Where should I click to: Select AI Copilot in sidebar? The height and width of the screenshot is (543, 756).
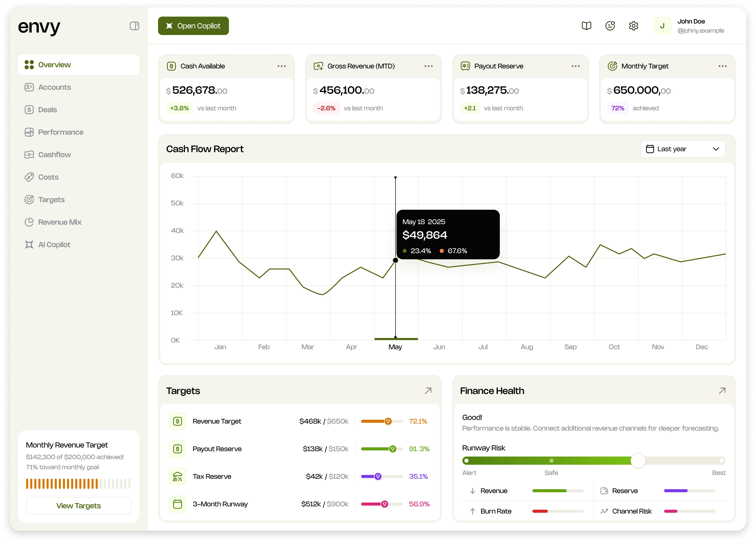click(x=79, y=245)
